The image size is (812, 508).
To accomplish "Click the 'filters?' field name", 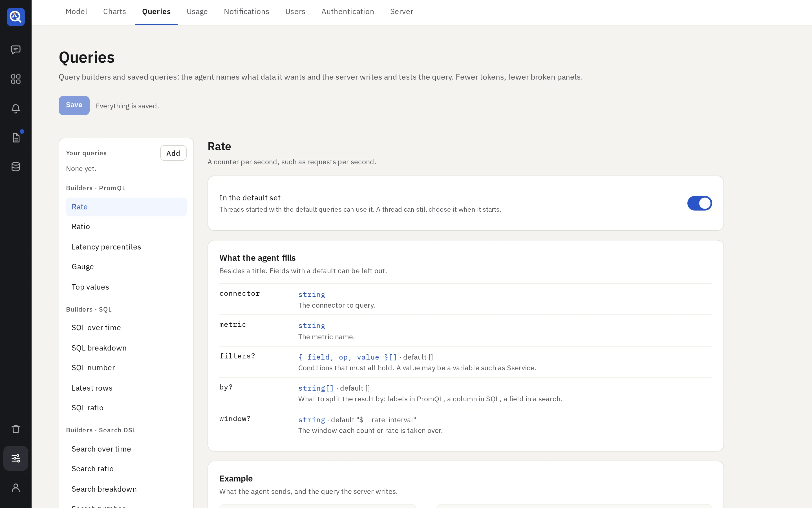I will pyautogui.click(x=237, y=356).
